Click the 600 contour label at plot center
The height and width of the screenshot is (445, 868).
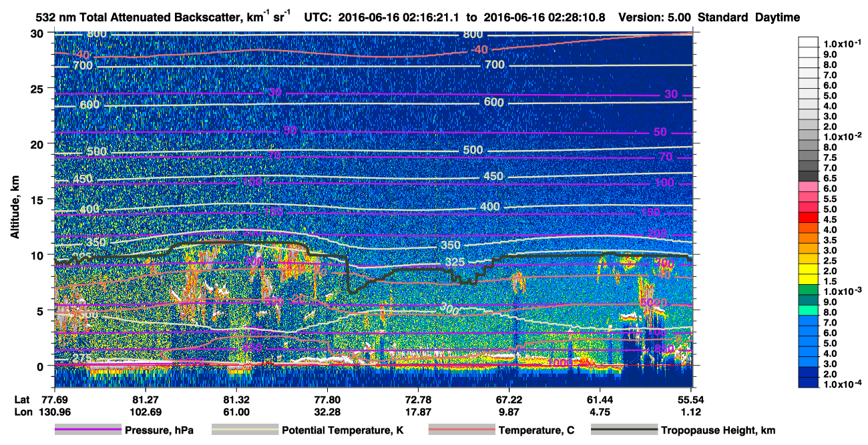(x=493, y=102)
